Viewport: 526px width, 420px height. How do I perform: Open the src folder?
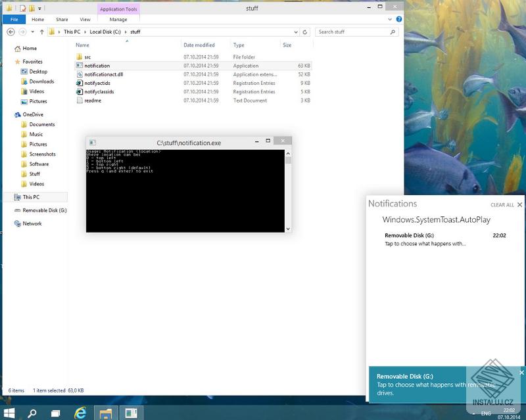tap(87, 57)
